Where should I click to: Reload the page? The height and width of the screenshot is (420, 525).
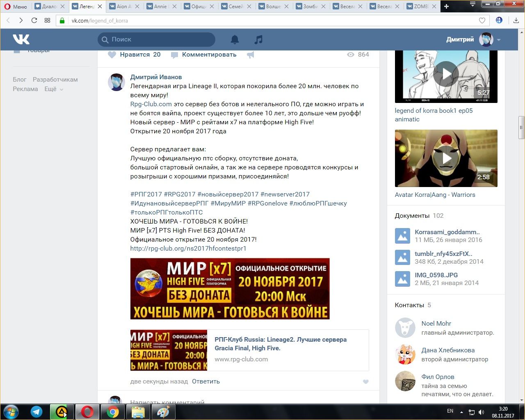click(x=34, y=21)
